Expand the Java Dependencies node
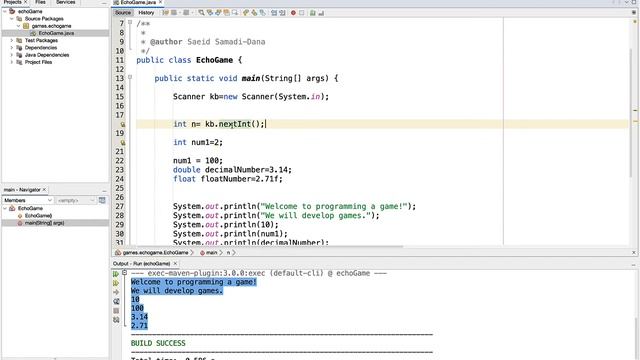Viewport: 640px width, 360px height. pyautogui.click(x=12, y=55)
